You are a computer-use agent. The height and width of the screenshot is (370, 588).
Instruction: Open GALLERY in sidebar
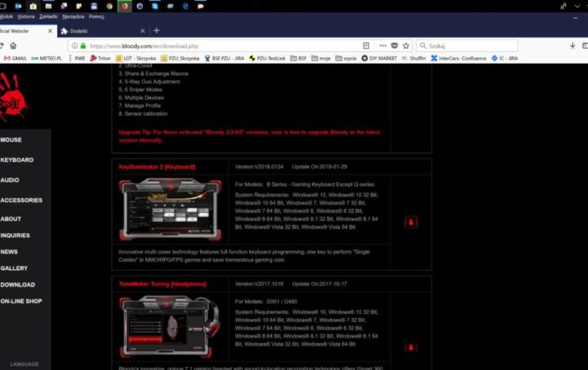14,268
